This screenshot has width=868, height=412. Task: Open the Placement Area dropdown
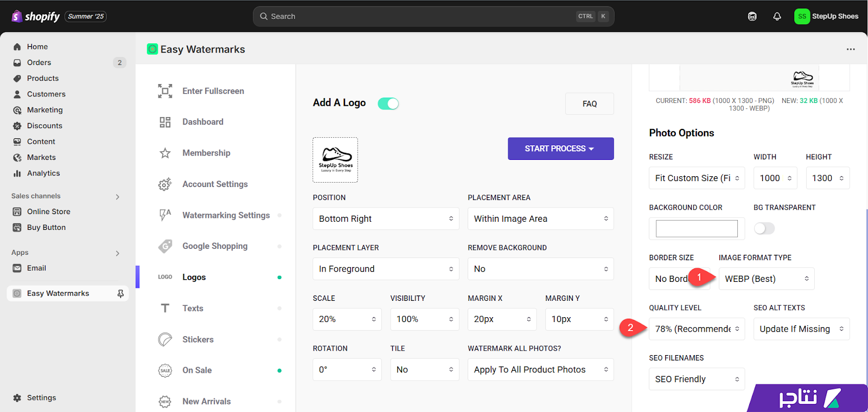(541, 218)
